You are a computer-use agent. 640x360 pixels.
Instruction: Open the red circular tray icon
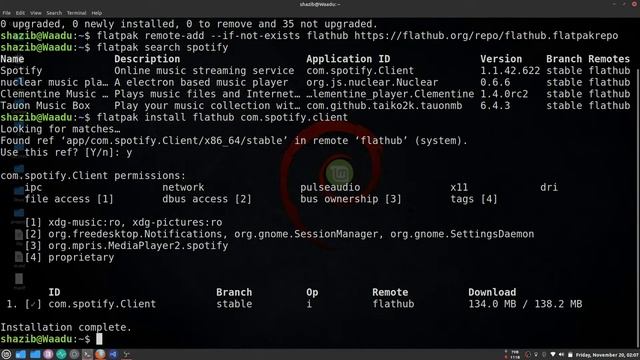tap(528, 355)
